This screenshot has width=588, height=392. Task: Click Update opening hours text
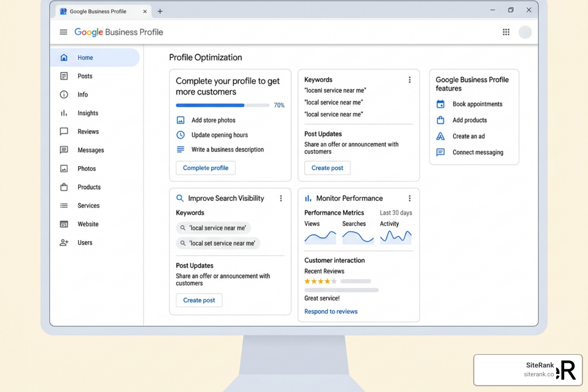click(x=220, y=135)
